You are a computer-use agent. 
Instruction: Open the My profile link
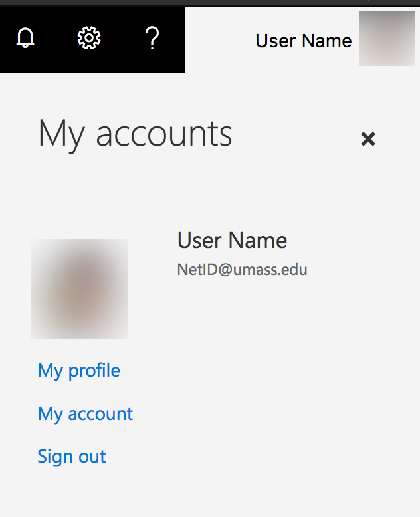pyautogui.click(x=79, y=371)
